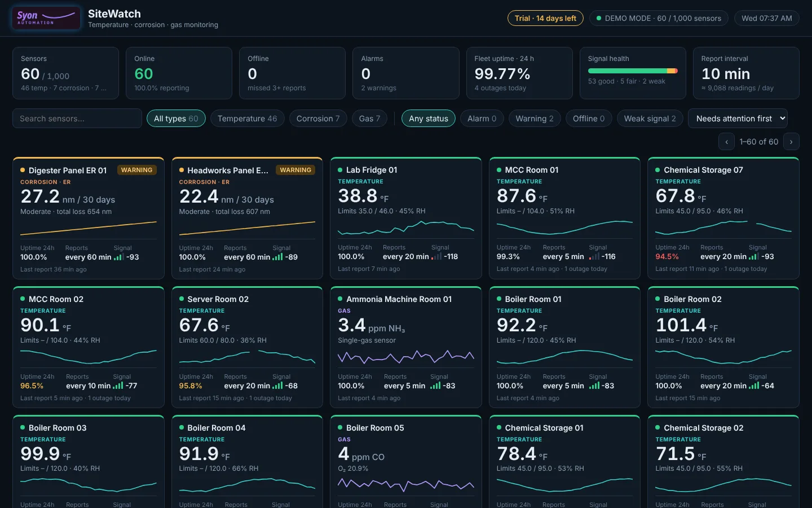812x508 pixels.
Task: Open the Needs attention first sort dropdown
Action: pyautogui.click(x=738, y=119)
